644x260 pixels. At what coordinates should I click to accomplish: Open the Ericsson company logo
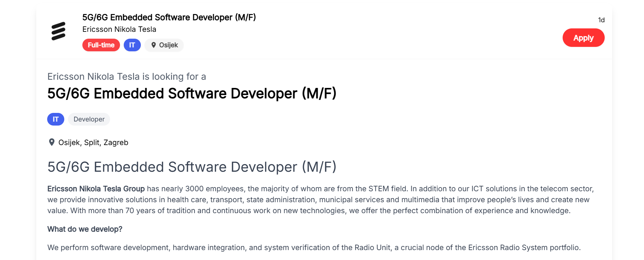(58, 31)
